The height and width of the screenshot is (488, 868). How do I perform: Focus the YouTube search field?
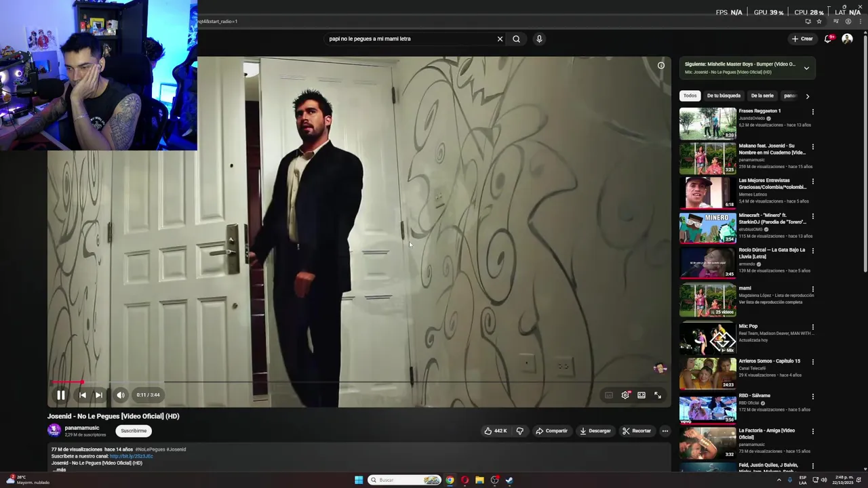[x=410, y=39]
